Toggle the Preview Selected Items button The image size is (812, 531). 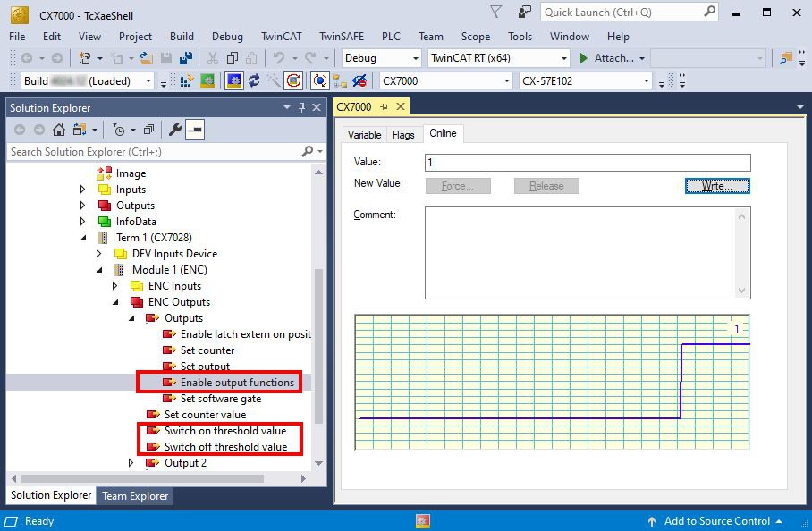[195, 130]
